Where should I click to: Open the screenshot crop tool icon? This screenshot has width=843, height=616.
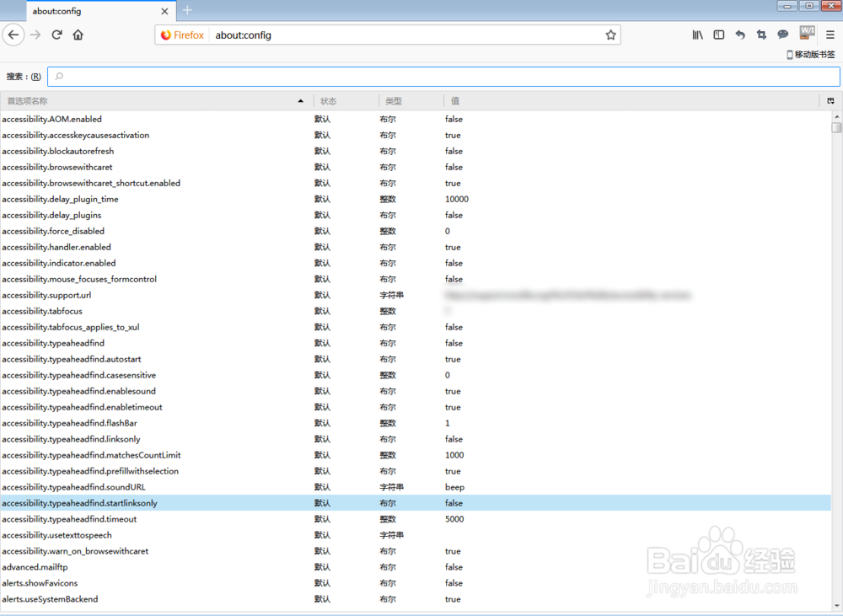(x=761, y=35)
